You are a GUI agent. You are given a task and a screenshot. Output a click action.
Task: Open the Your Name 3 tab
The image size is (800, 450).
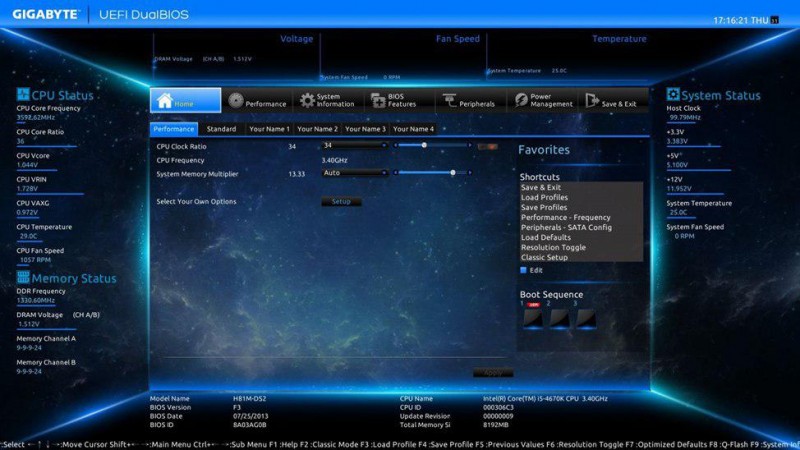click(365, 129)
